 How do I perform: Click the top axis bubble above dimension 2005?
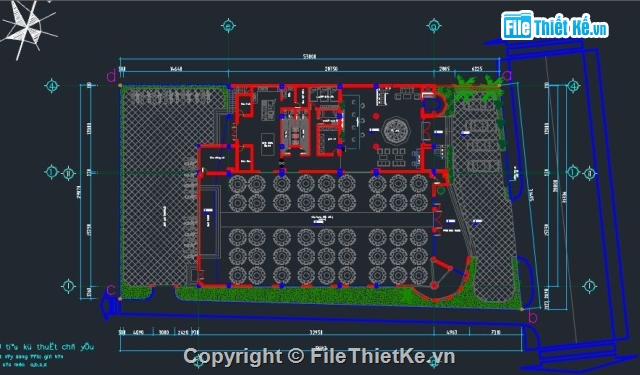(433, 26)
